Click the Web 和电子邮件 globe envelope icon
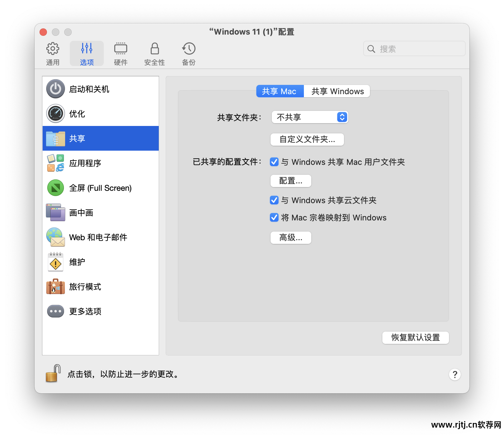This screenshot has height=439, width=504. coord(56,237)
